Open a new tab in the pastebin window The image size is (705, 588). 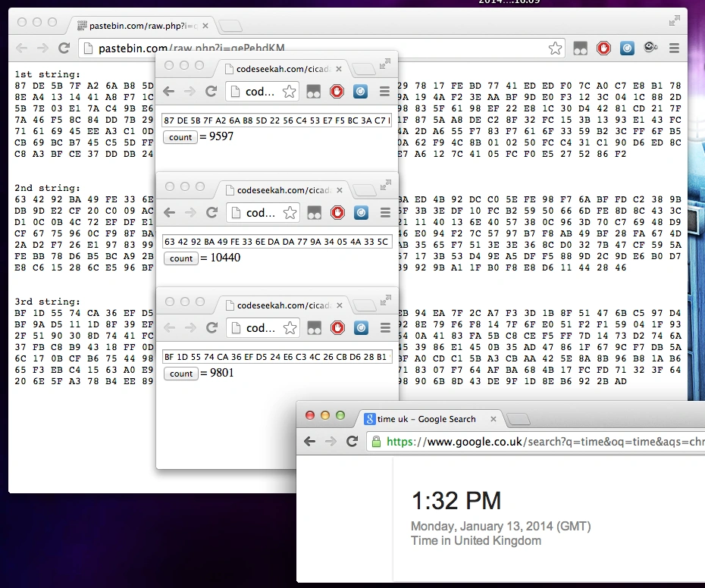coord(230,27)
